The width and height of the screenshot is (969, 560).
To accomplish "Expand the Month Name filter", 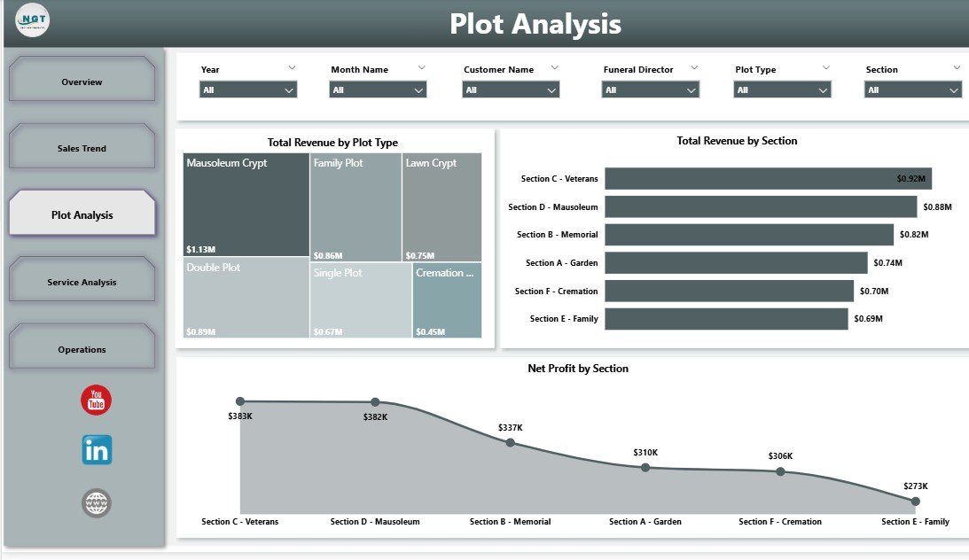I will coord(418,89).
